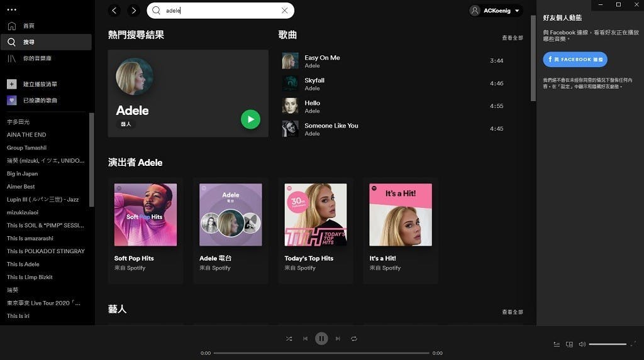This screenshot has height=360, width=644.
Task: Click the sidebar playlist scrollbar
Action: 92,160
